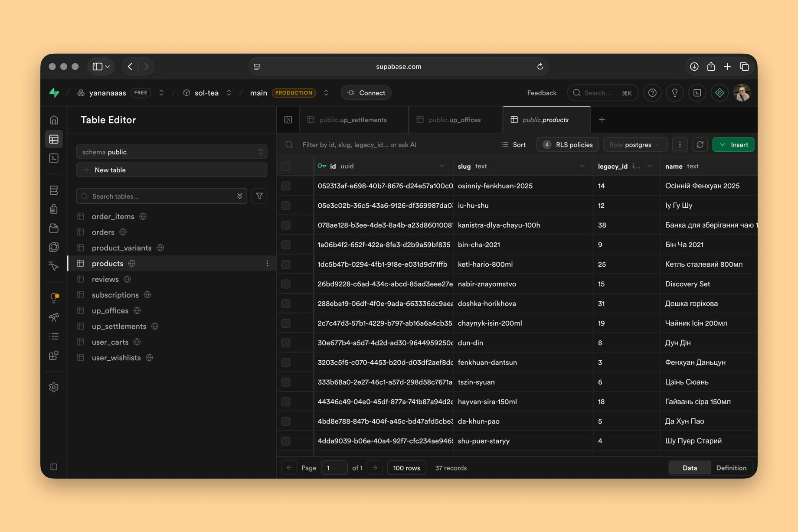Open the SQL Editor sidebar icon

[x=54, y=158]
